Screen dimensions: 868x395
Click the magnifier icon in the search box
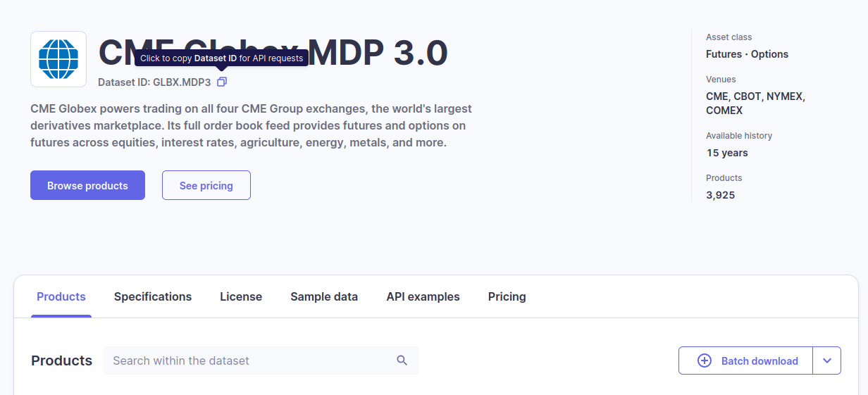402,360
